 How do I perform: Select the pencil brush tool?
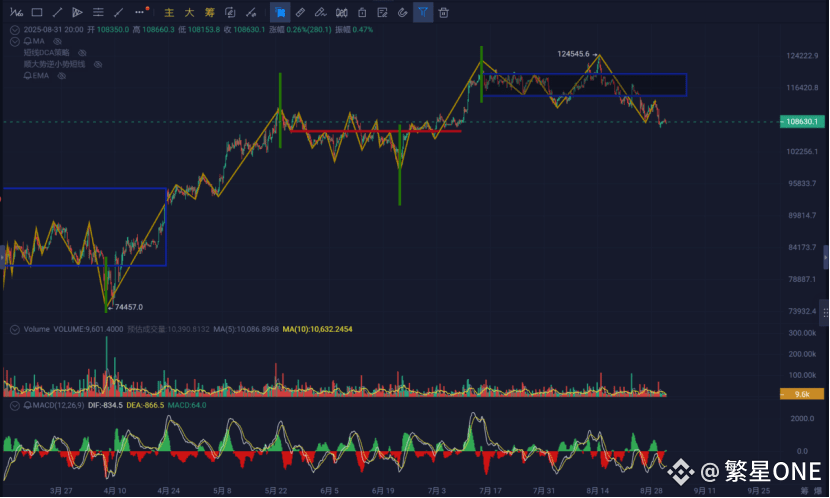(x=320, y=12)
